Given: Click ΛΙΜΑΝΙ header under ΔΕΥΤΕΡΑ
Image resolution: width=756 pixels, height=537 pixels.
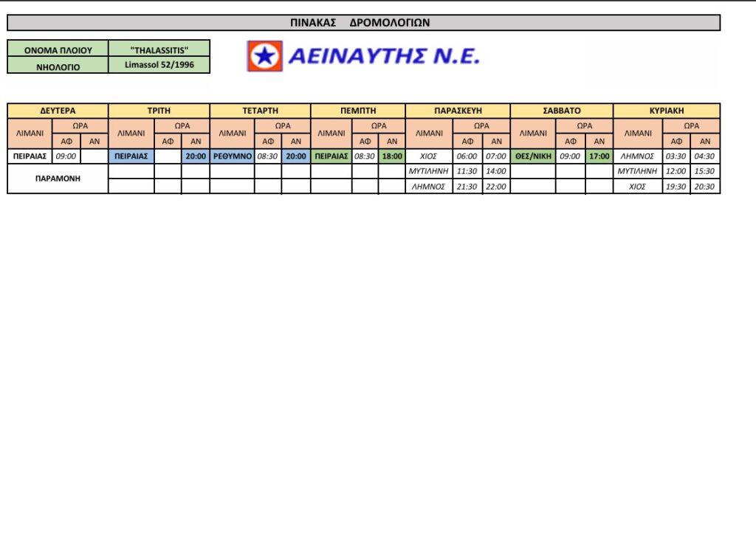Looking at the screenshot, I should [x=30, y=134].
